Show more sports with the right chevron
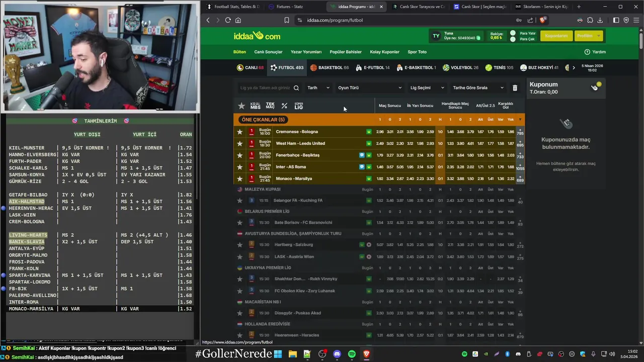Viewport: 644px width, 362px height. coord(574,67)
